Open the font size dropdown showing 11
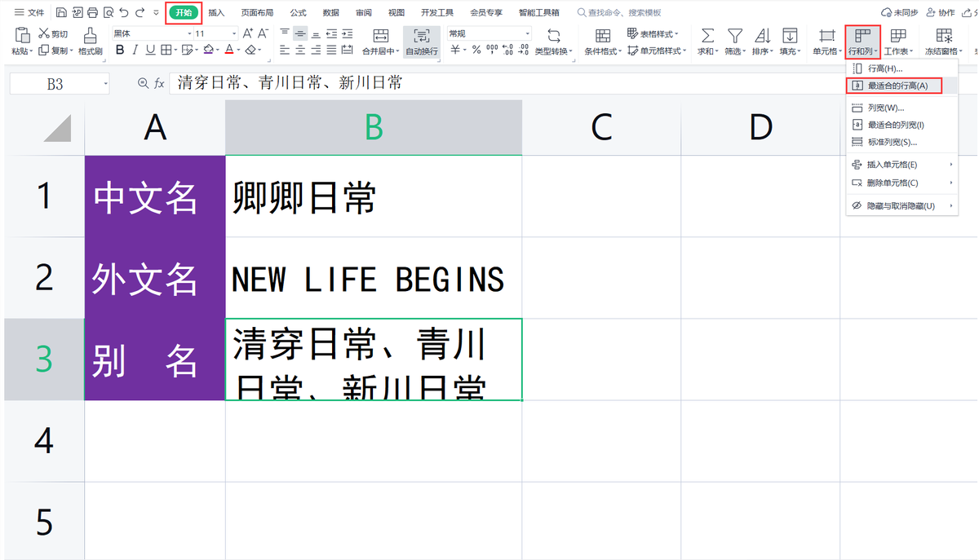The height and width of the screenshot is (560, 979). 234,33
